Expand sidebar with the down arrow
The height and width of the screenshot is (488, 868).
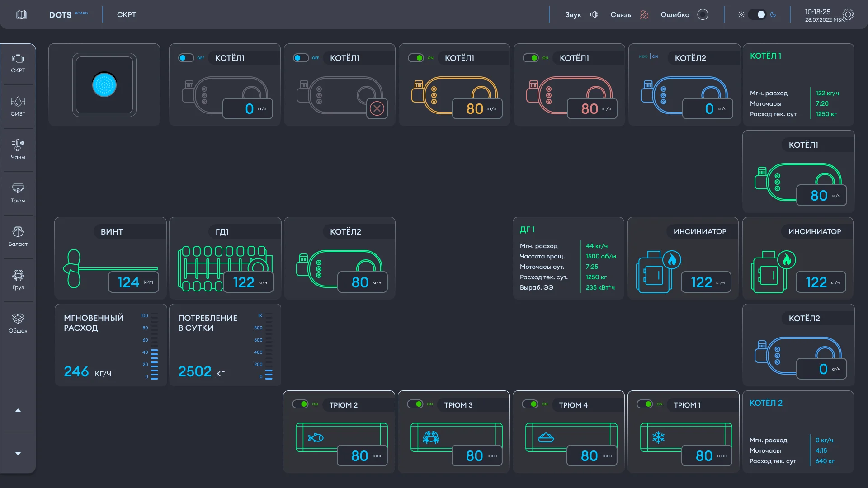click(x=18, y=453)
